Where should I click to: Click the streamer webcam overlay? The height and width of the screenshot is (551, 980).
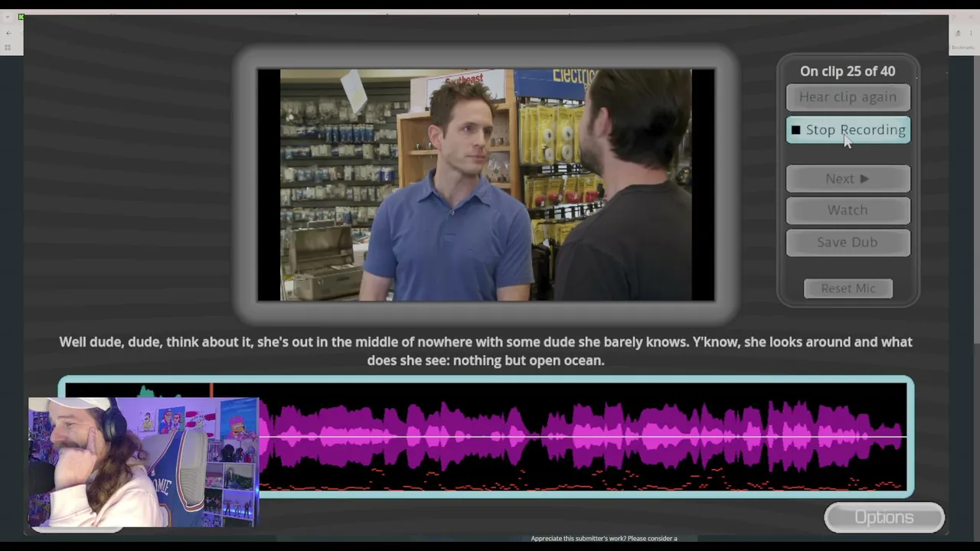(x=143, y=462)
